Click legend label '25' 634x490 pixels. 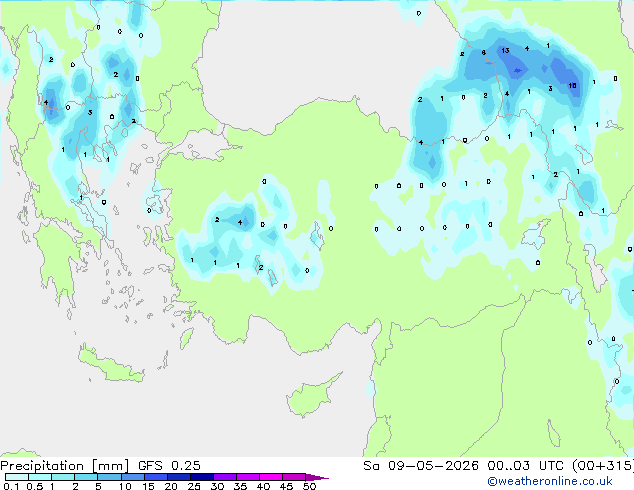[194, 486]
